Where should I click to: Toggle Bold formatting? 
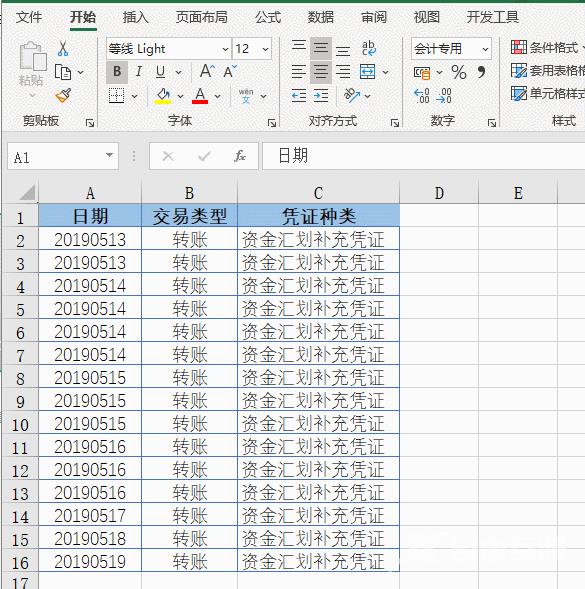[117, 71]
